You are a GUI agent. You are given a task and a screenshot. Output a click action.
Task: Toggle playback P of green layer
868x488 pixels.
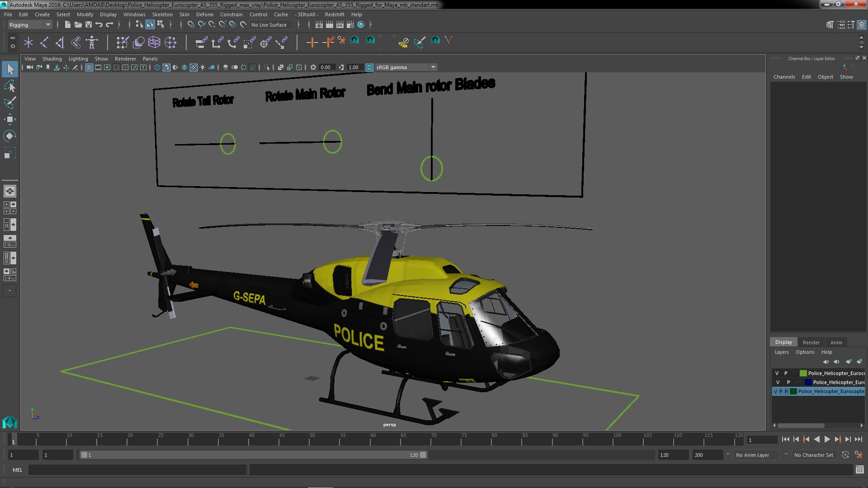coord(786,373)
